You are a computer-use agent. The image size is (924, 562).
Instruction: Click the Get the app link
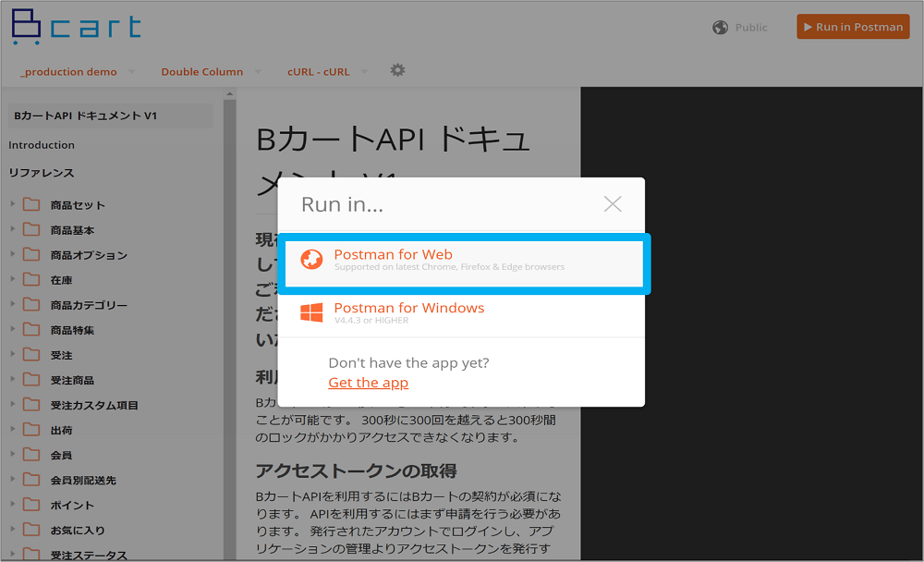click(369, 383)
